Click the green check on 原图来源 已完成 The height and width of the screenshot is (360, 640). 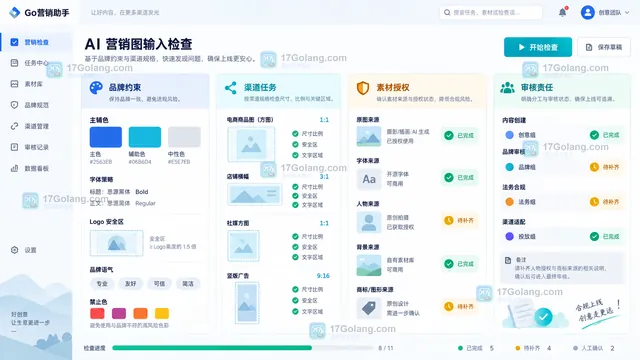[x=449, y=136]
